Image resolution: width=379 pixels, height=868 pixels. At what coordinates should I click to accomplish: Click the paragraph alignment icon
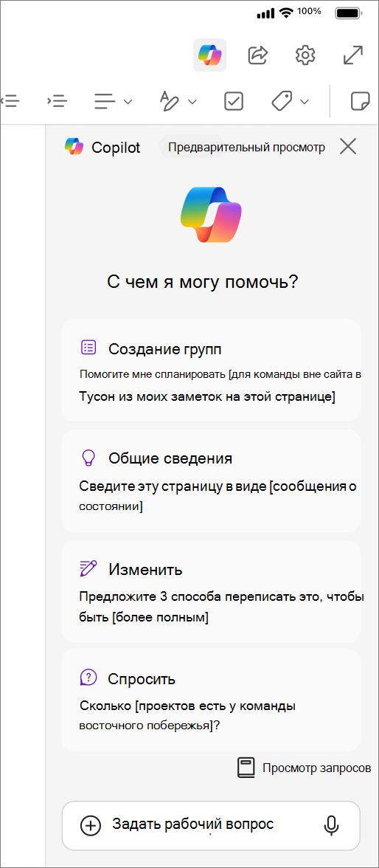pos(105,101)
